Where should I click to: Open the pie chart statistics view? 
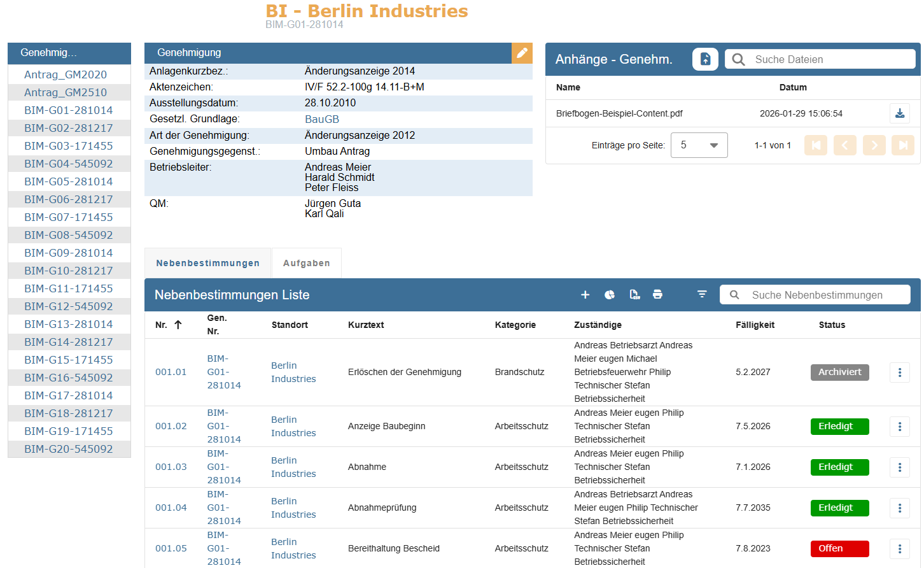[x=610, y=295]
